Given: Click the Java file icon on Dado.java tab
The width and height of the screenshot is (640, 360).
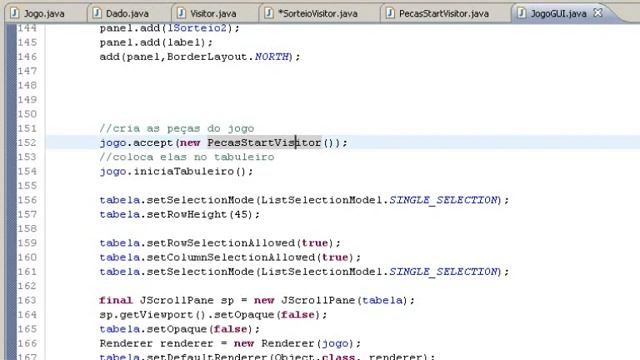Looking at the screenshot, I should [x=97, y=13].
